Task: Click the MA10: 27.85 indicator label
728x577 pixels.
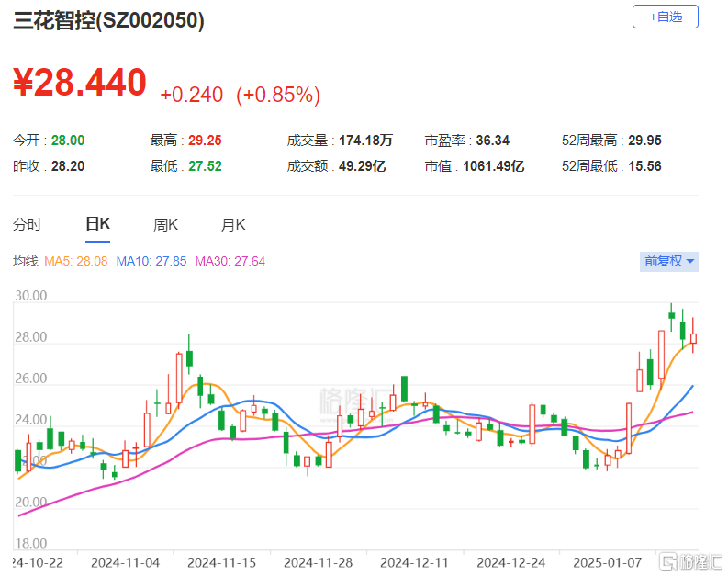Action: (151, 261)
